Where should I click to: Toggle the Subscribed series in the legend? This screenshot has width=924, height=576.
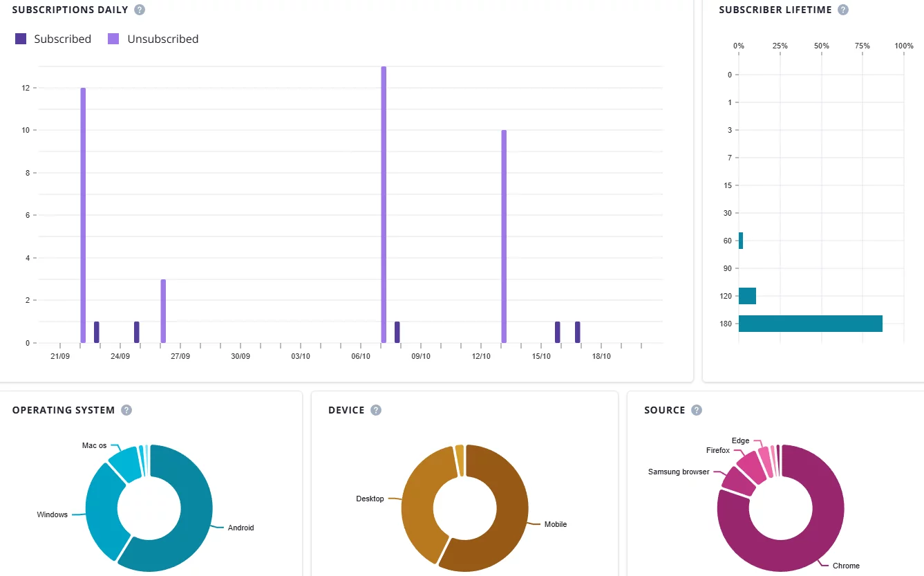coord(62,39)
